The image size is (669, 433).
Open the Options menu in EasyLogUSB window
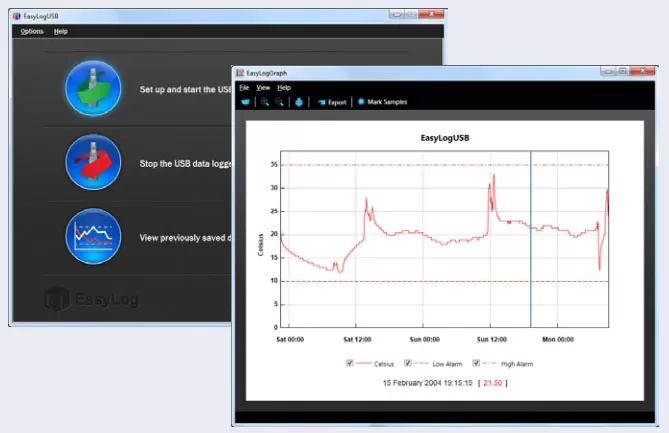click(x=32, y=31)
